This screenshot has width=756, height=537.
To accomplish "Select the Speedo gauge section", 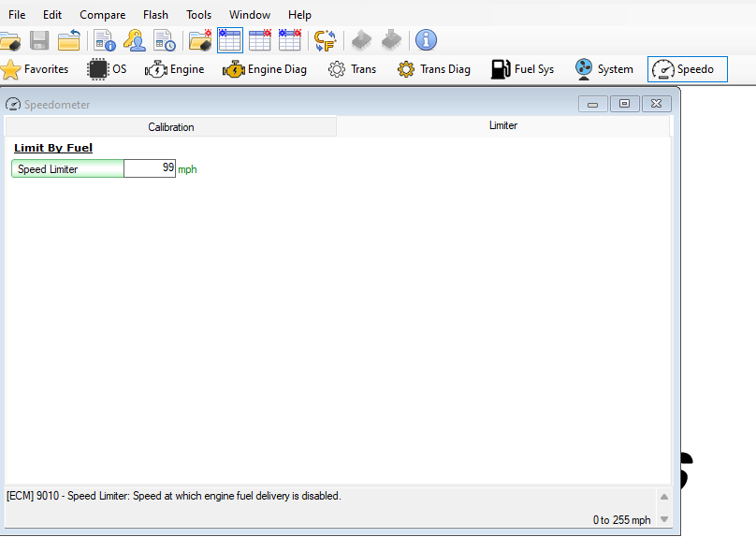I will (688, 69).
